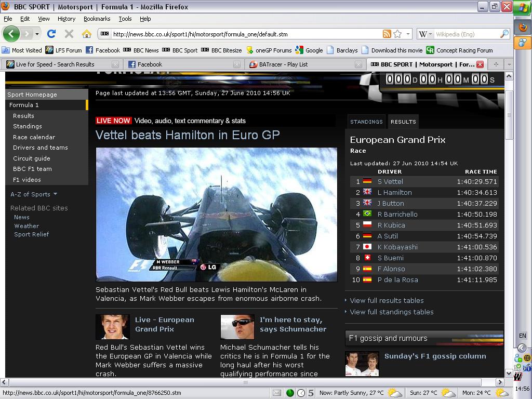
Task: Open Barclays bookmark
Action: tap(342, 50)
